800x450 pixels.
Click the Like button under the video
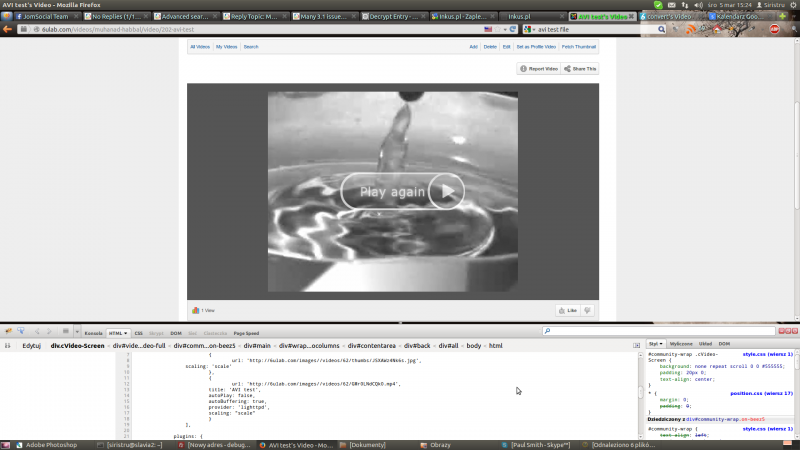[567, 310]
